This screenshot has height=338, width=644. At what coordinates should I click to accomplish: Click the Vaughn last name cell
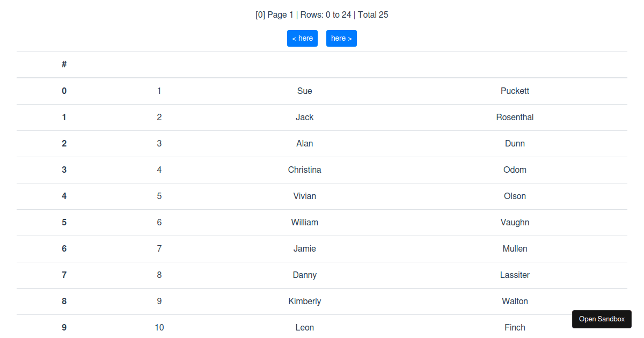click(x=515, y=222)
